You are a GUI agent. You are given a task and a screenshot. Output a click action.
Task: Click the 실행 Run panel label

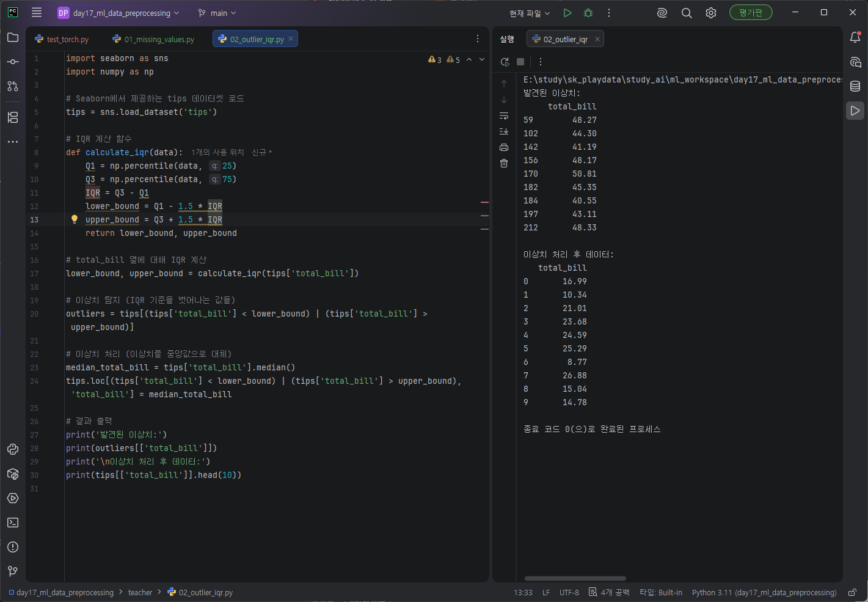tap(507, 39)
